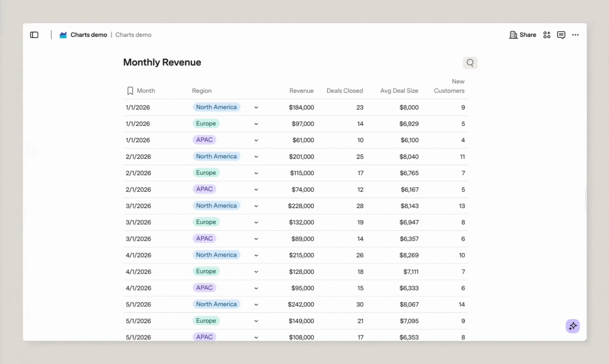The width and height of the screenshot is (609, 364).
Task: Click the Charts demo app logo icon
Action: coord(63,35)
